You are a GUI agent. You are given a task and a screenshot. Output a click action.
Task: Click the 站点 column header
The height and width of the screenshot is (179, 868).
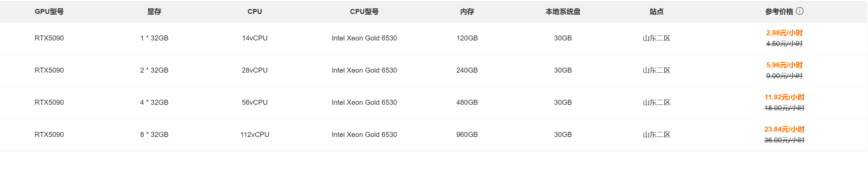(656, 12)
